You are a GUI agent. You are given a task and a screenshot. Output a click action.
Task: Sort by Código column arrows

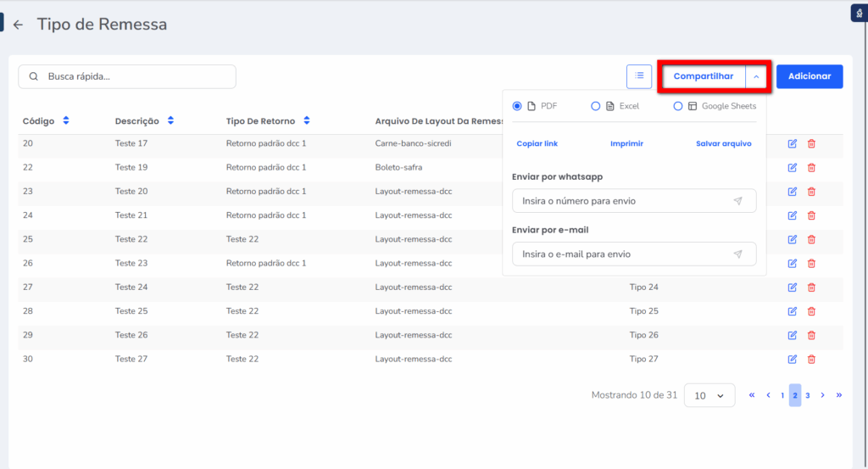point(66,121)
